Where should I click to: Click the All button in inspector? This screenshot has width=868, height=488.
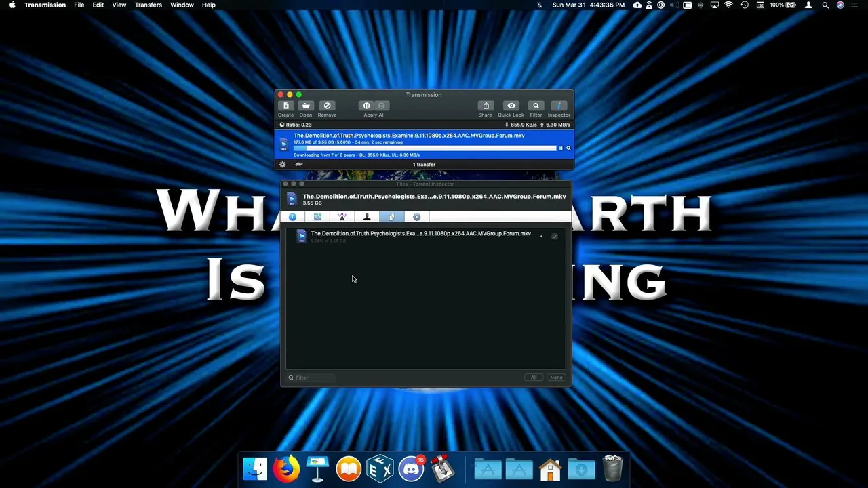point(534,378)
